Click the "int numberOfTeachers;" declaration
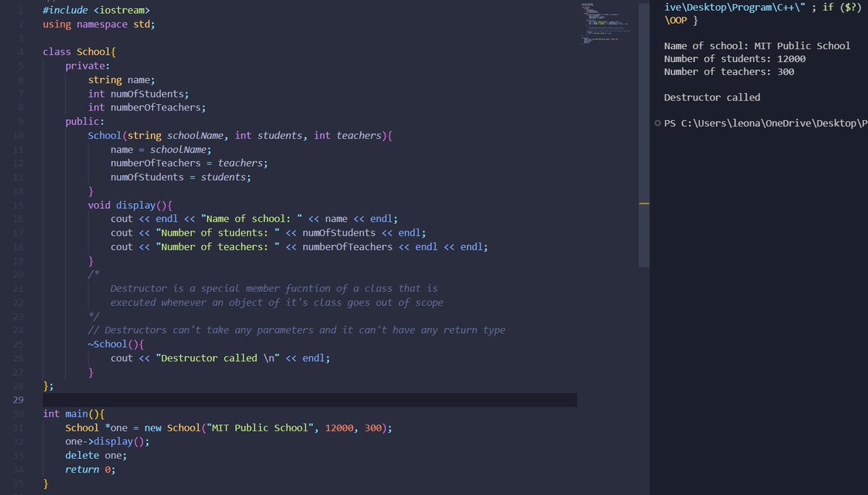This screenshot has width=868, height=495. click(x=147, y=107)
